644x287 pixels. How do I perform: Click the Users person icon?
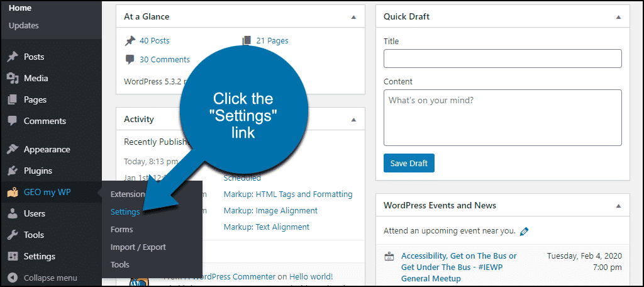tap(13, 213)
